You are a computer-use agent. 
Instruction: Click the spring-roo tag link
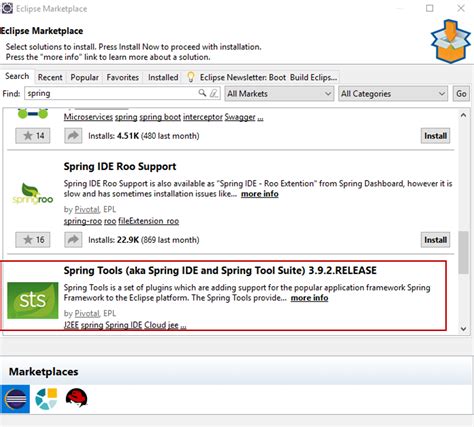point(83,221)
